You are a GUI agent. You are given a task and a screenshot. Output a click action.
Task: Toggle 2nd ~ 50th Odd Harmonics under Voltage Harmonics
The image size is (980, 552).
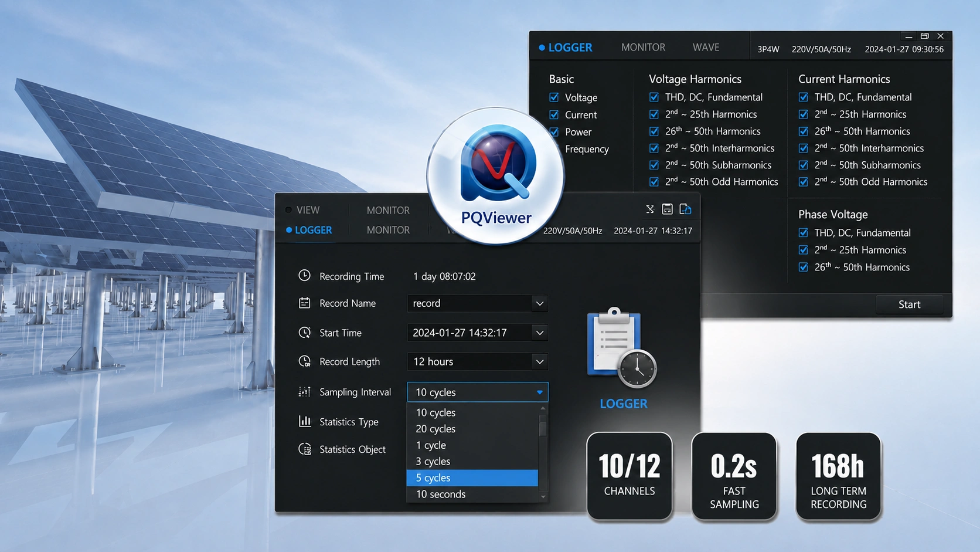click(x=654, y=182)
